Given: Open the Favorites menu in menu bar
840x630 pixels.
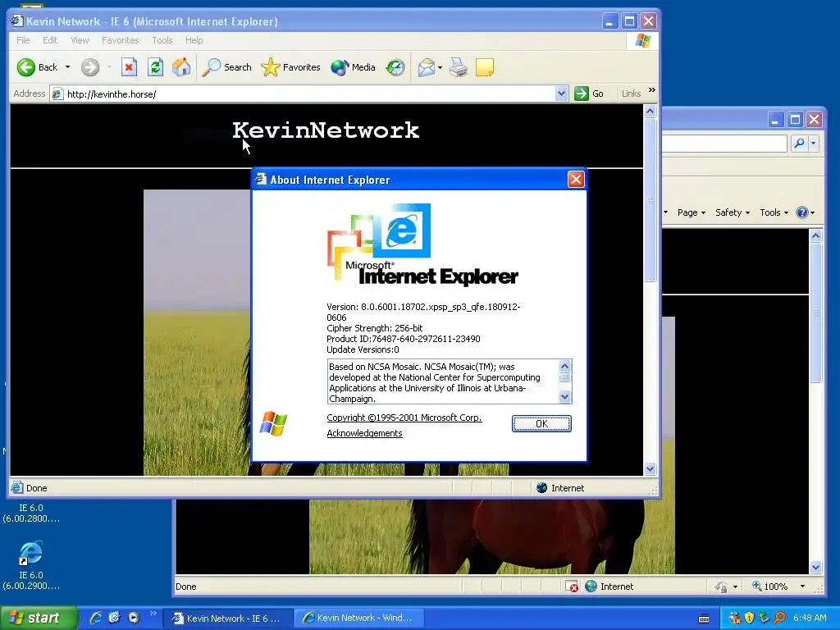Looking at the screenshot, I should click(x=120, y=40).
